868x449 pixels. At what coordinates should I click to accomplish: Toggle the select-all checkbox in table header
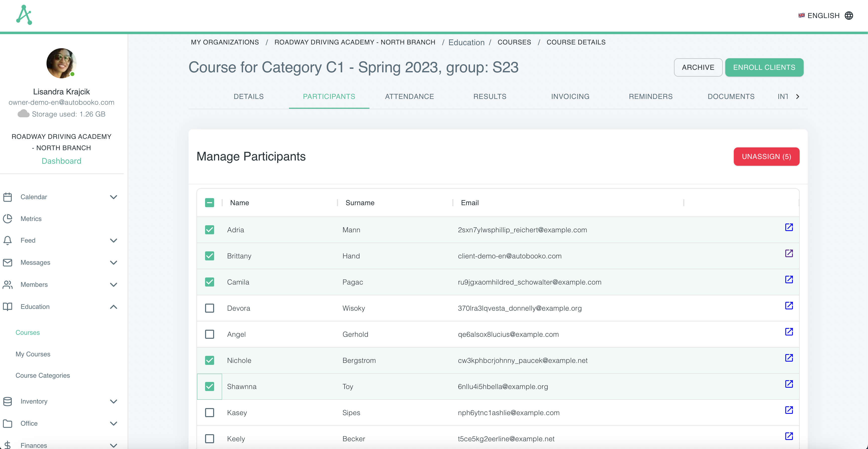click(x=210, y=202)
